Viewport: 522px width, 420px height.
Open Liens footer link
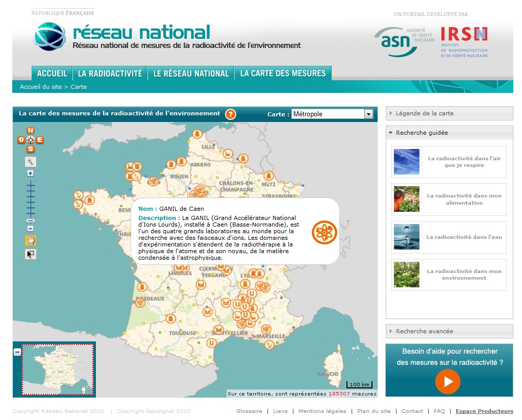[x=280, y=411]
